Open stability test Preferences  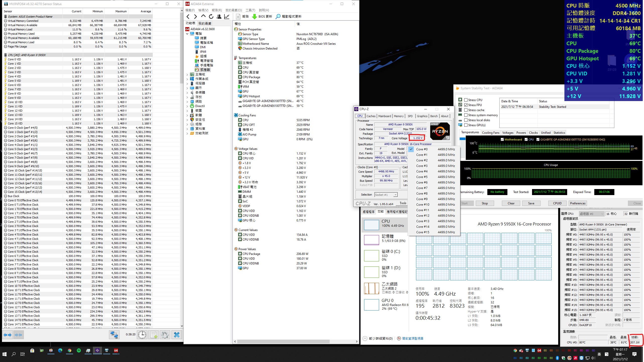(577, 203)
